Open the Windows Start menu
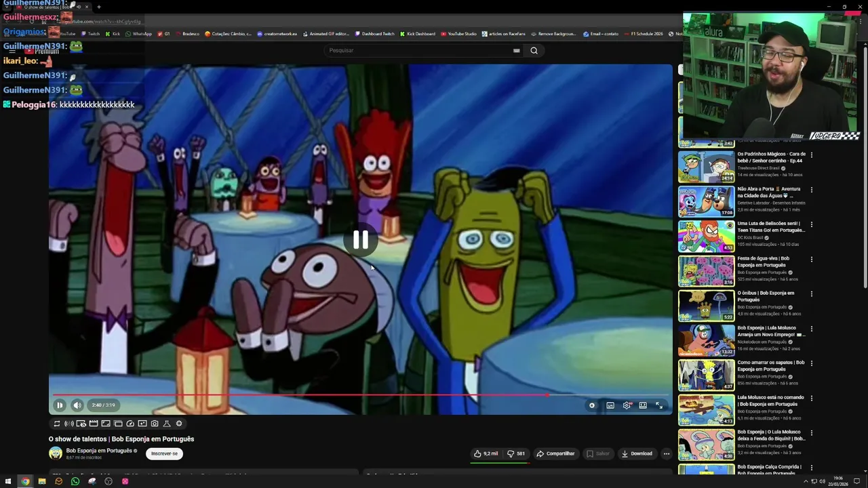 tap(8, 481)
